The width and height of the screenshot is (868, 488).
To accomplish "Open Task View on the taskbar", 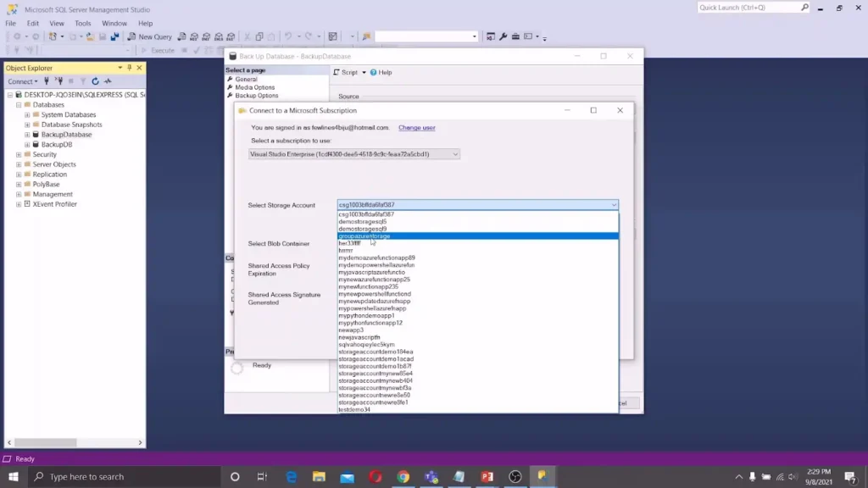I will click(263, 476).
